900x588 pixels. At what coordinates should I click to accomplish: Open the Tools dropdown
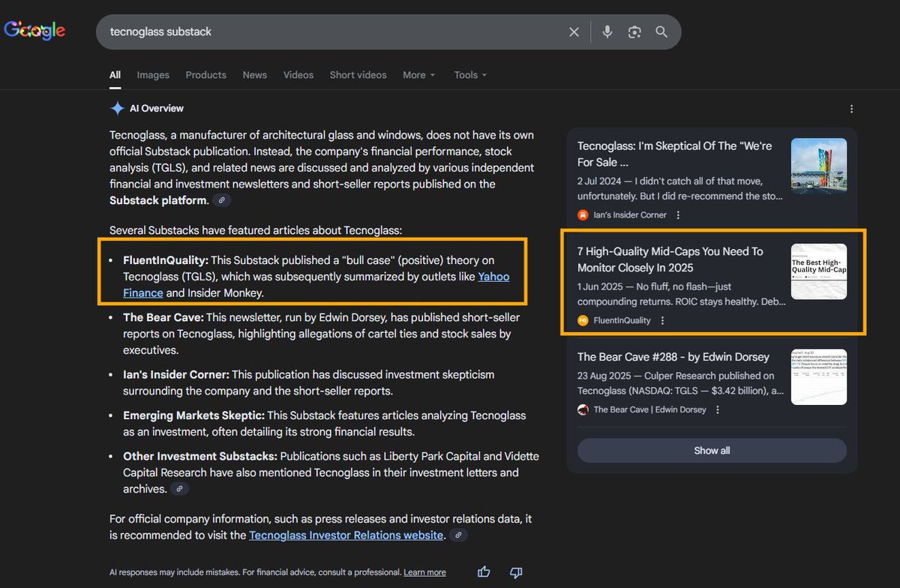(x=470, y=75)
